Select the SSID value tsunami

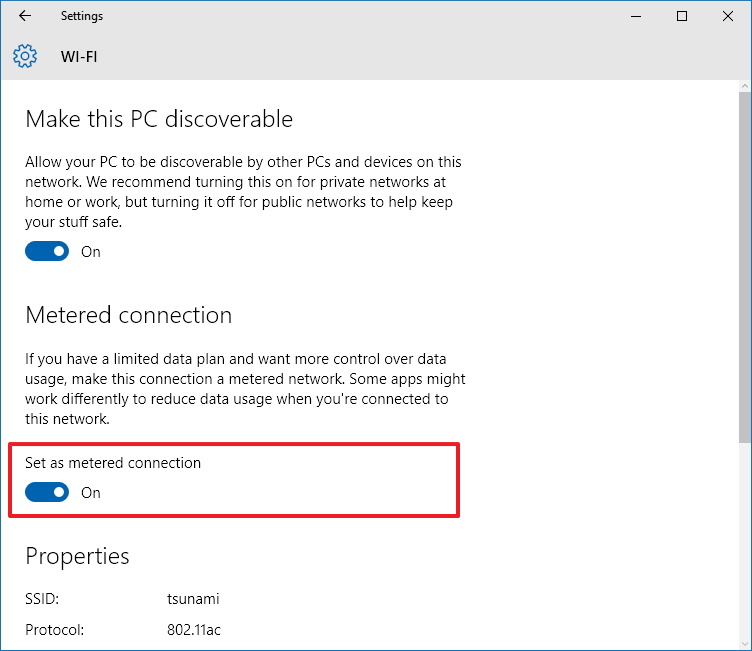click(x=193, y=599)
